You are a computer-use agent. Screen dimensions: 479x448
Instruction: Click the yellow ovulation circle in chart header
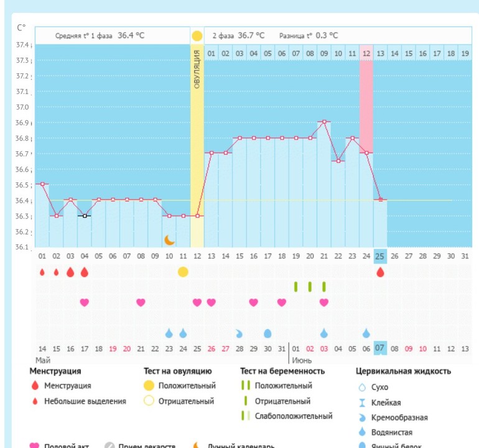coord(197,36)
